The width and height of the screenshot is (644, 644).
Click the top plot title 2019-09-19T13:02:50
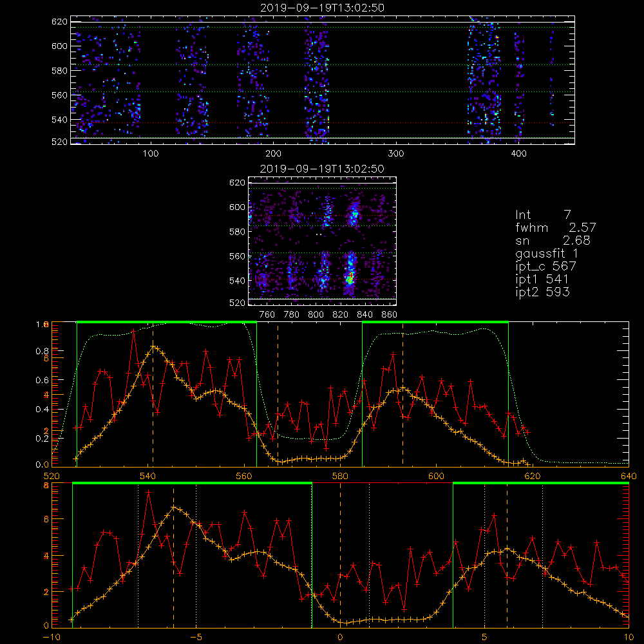point(322,8)
